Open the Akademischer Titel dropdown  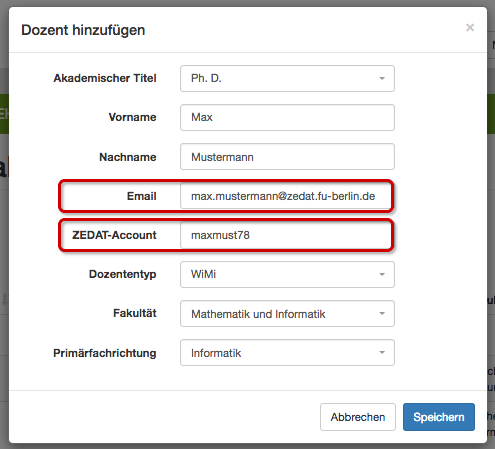point(287,78)
